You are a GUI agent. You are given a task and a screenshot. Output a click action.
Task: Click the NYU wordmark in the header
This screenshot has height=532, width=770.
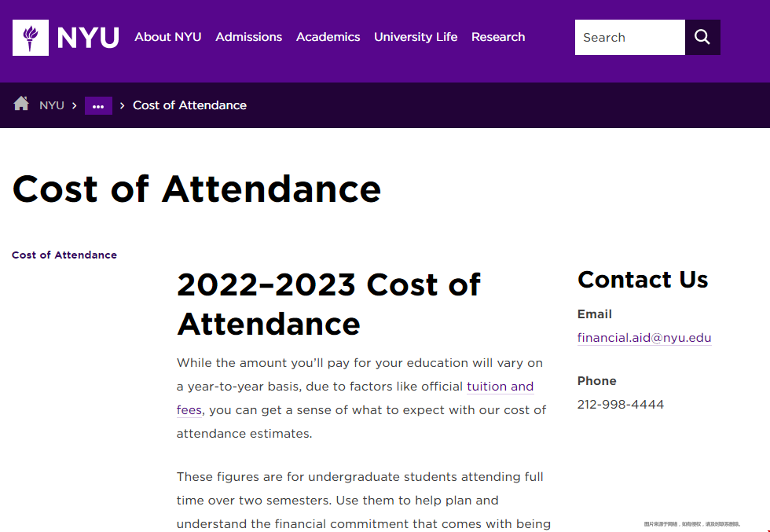[88, 38]
